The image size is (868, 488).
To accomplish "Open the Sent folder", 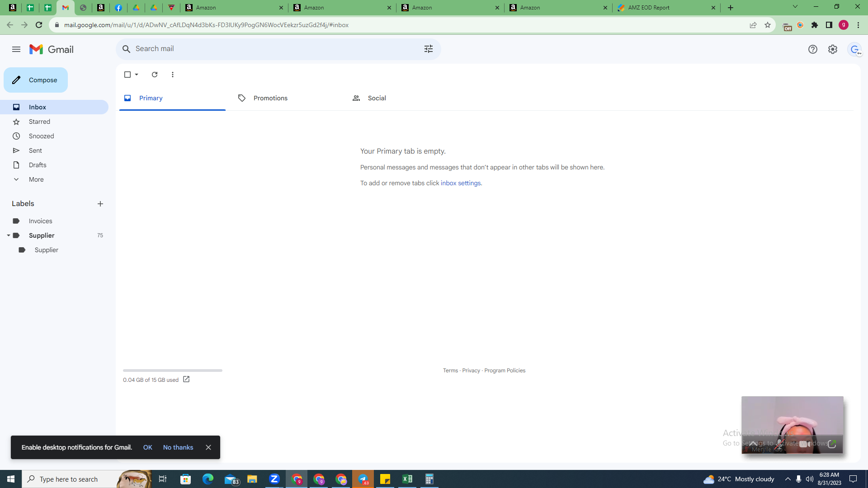I will pyautogui.click(x=54, y=150).
